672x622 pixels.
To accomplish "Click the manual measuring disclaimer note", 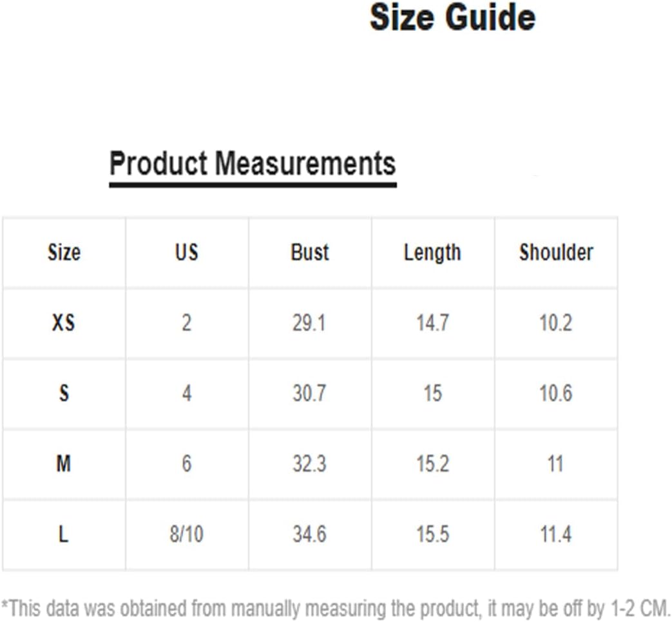I will click(336, 608).
